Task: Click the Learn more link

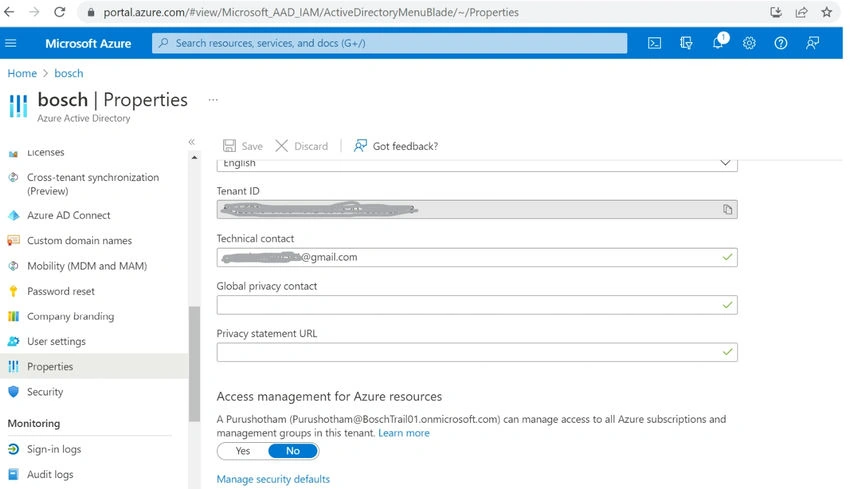Action: (x=404, y=433)
